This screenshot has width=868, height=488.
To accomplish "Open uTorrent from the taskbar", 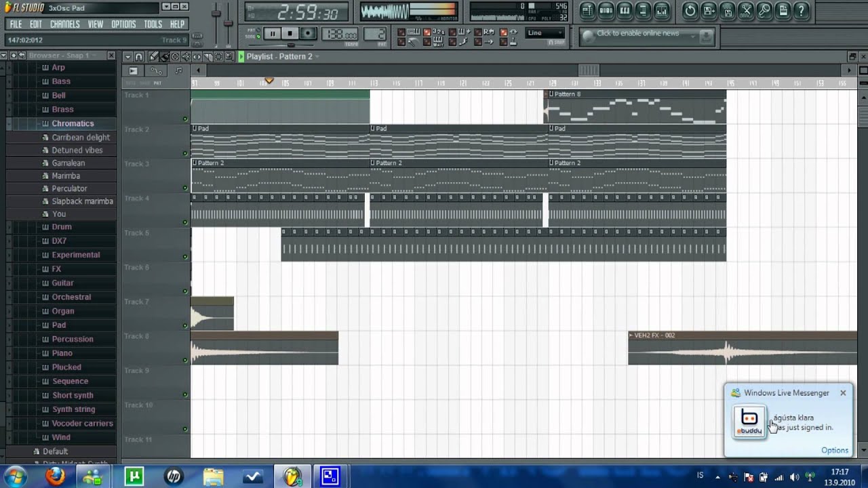I will [x=134, y=476].
